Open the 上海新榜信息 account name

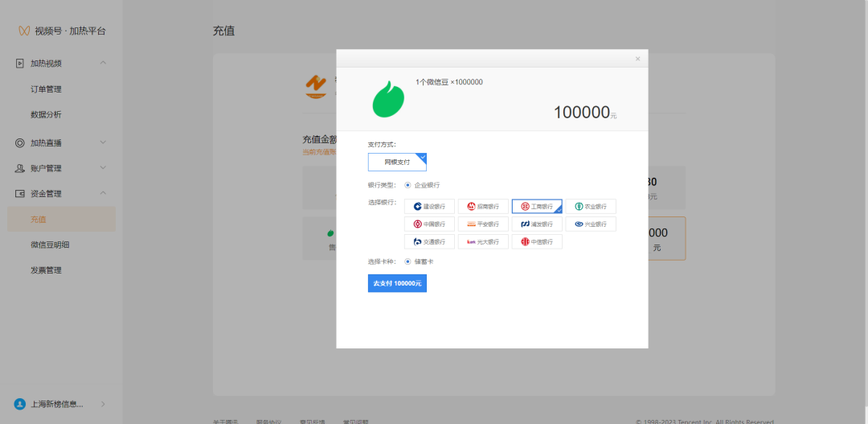tap(57, 404)
